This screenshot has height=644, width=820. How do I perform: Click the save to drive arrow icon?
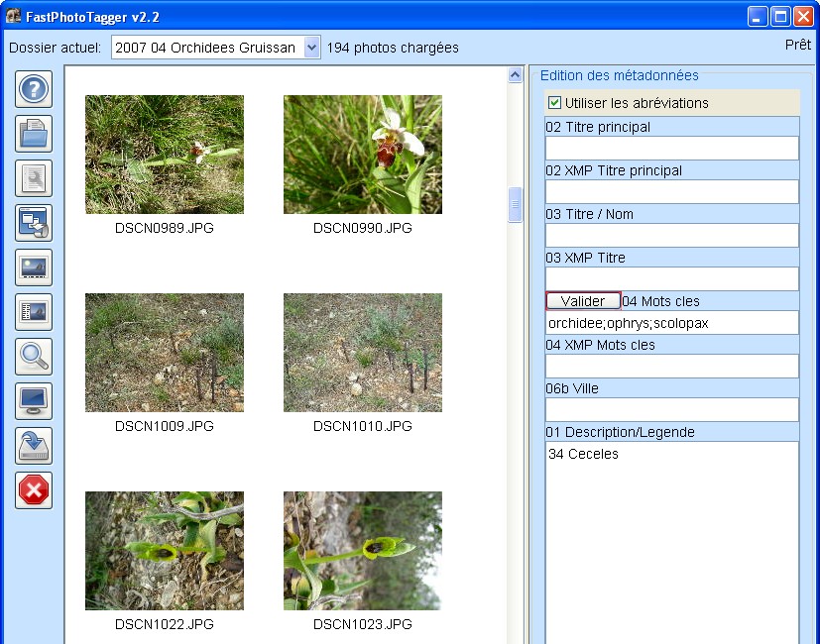click(34, 446)
